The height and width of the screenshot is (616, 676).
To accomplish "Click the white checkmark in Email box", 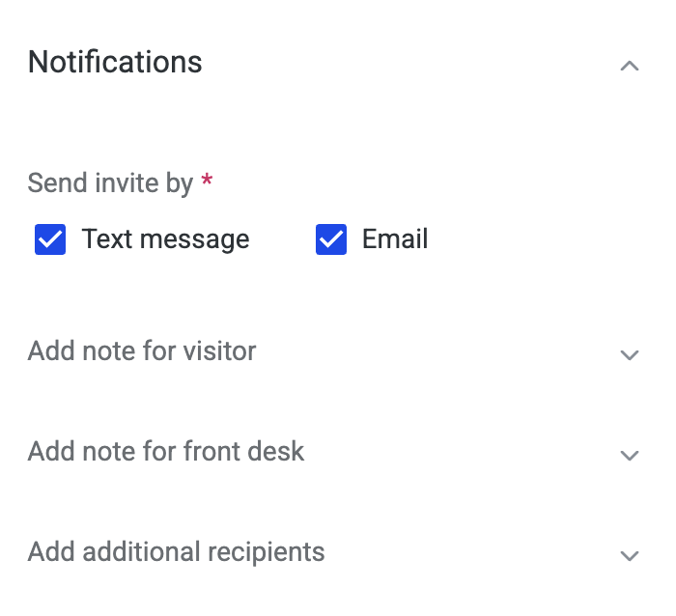I will pos(331,239).
